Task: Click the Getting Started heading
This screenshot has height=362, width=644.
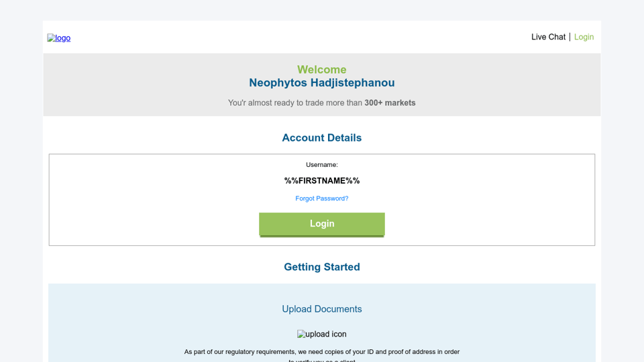Action: click(x=322, y=267)
